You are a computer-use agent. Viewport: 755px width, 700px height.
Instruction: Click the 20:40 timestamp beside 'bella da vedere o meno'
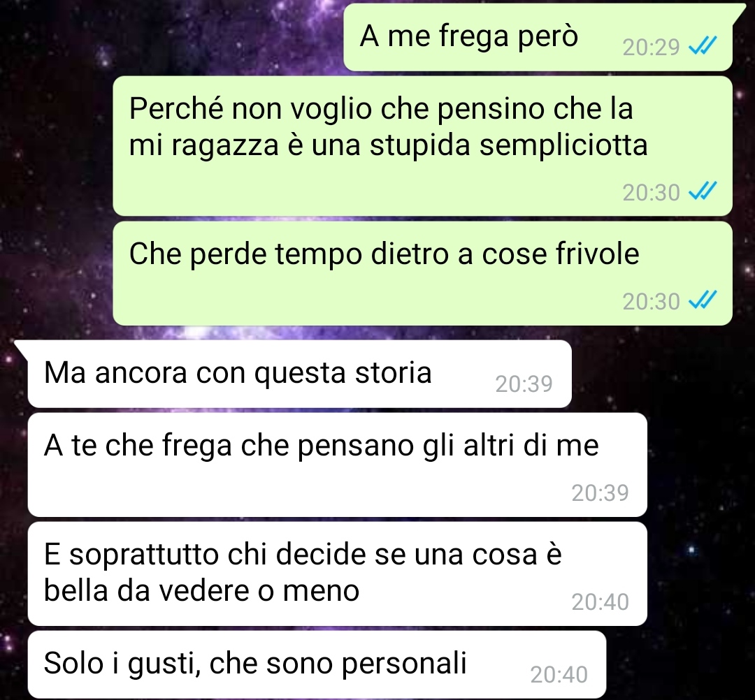pos(600,602)
